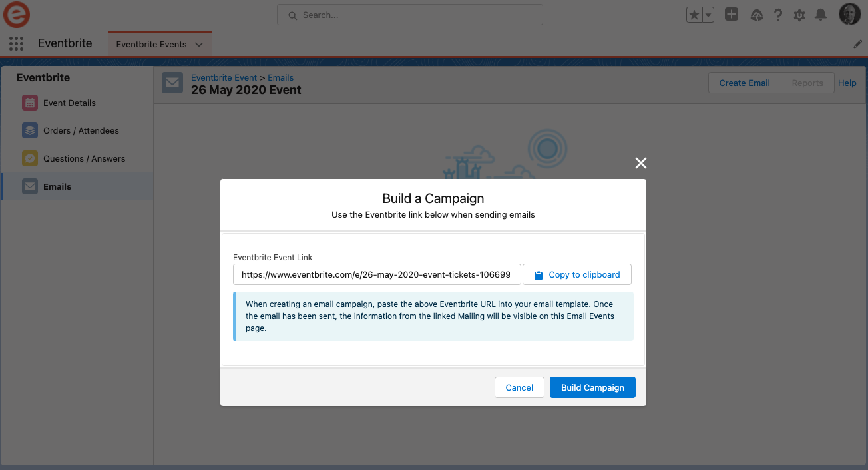This screenshot has height=470, width=868.
Task: Cancel the Build a Campaign dialog
Action: click(519, 387)
